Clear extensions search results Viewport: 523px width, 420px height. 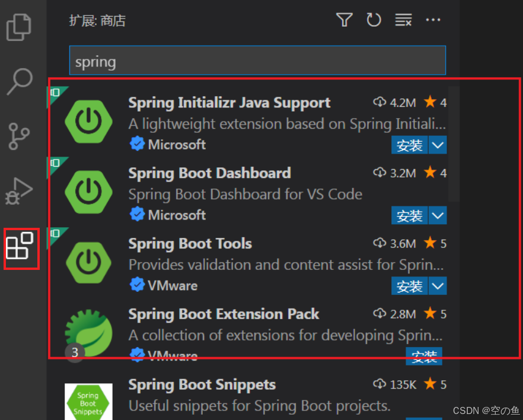403,20
